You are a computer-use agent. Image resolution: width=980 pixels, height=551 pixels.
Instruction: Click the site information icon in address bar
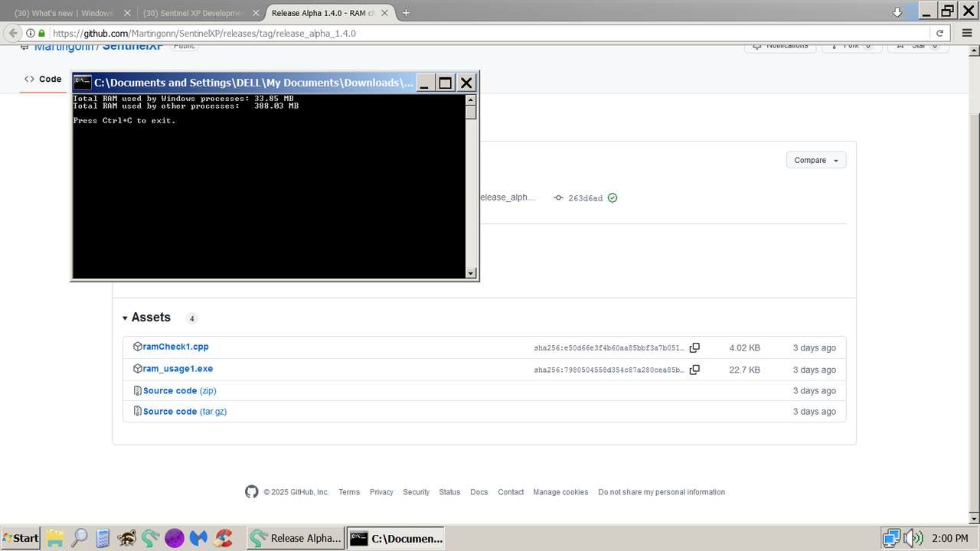[x=31, y=34]
